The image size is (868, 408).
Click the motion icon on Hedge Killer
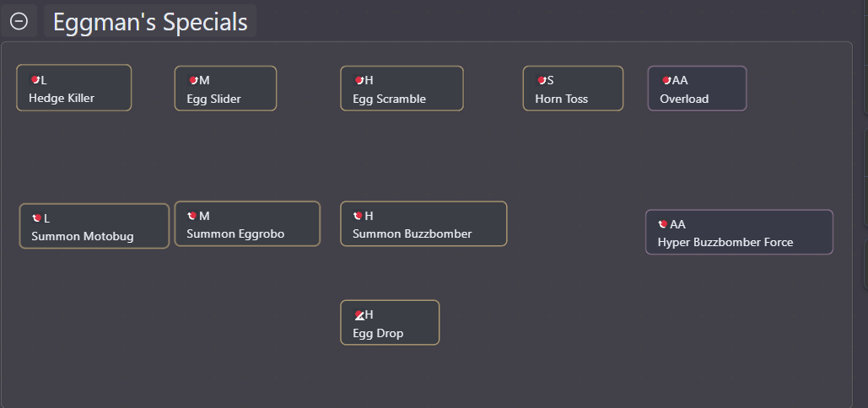click(35, 80)
